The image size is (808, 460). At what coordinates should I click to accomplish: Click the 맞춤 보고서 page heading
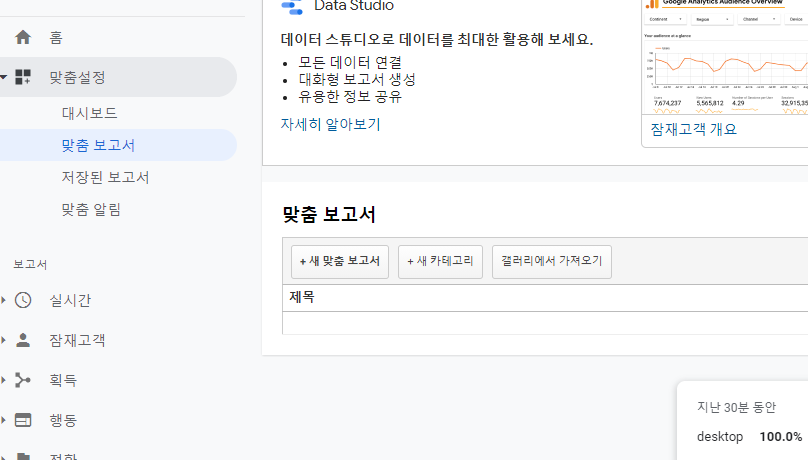(x=329, y=214)
